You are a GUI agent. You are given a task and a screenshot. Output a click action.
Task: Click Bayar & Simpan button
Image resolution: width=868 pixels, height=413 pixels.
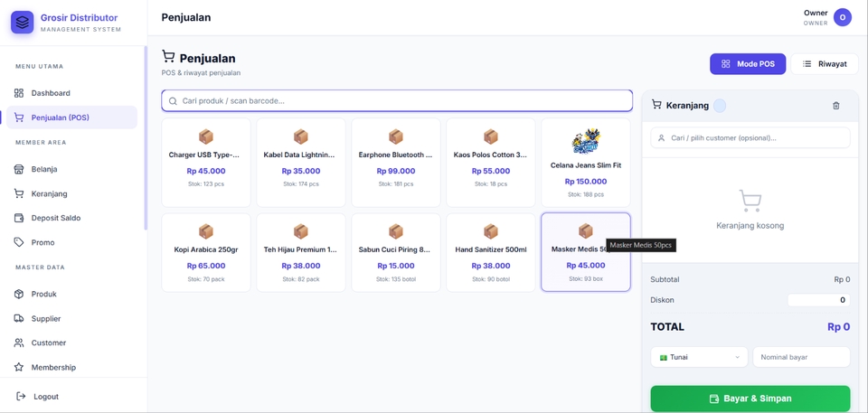click(x=750, y=399)
